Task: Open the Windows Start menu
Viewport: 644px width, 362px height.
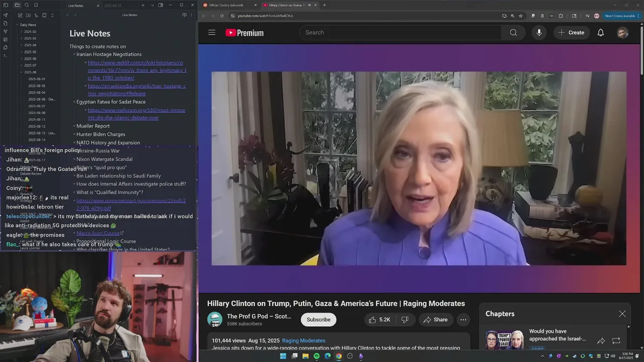Action: pyautogui.click(x=283, y=356)
